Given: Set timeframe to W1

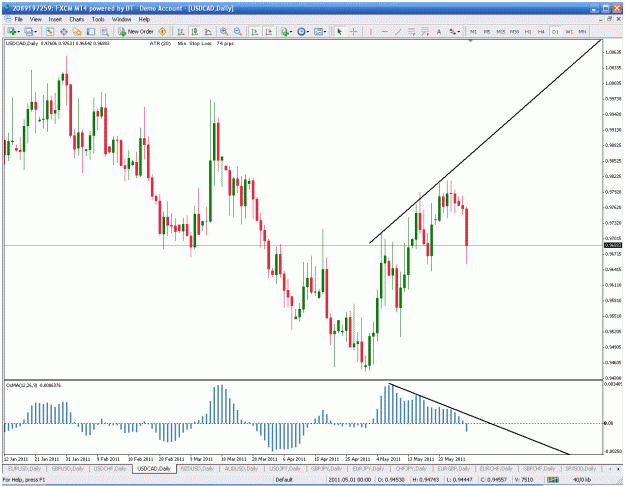Looking at the screenshot, I should coord(569,31).
